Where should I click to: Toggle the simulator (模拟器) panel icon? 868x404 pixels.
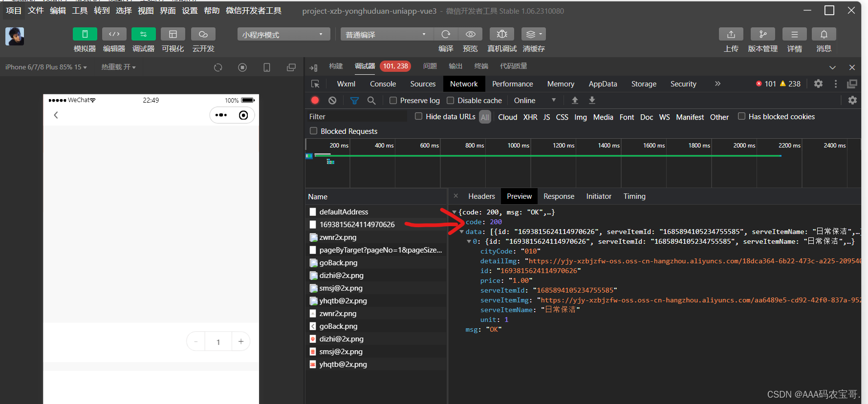(x=85, y=34)
